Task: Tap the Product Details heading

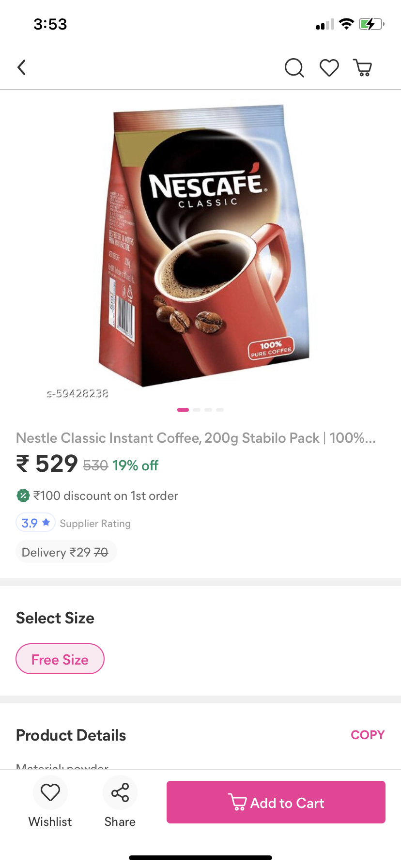Action: [71, 735]
